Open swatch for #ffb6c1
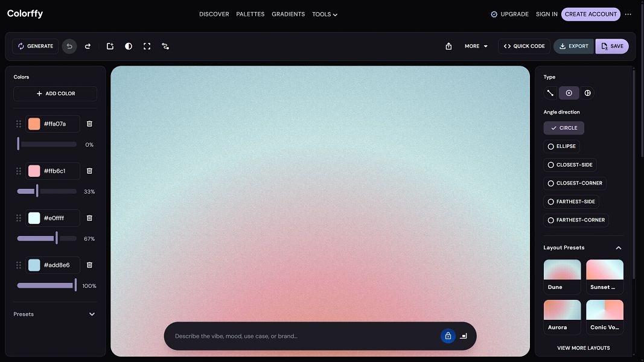Viewport: 644px width, 362px height. click(x=34, y=171)
